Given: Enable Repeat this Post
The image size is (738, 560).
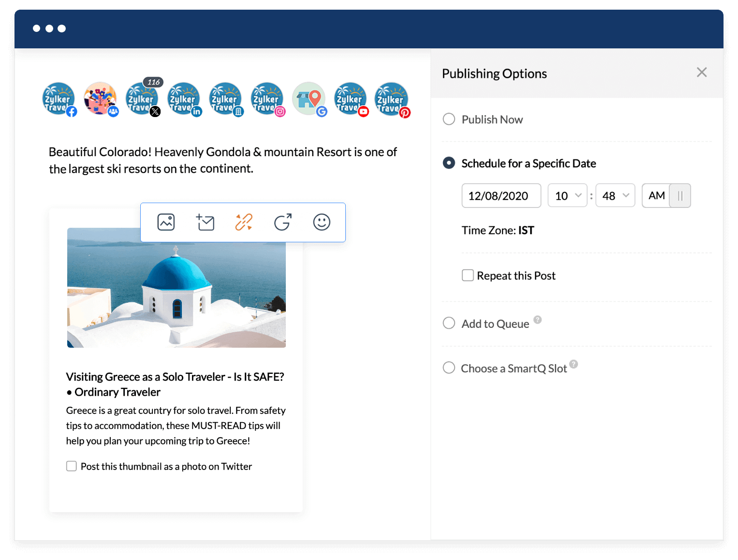Looking at the screenshot, I should pos(468,275).
